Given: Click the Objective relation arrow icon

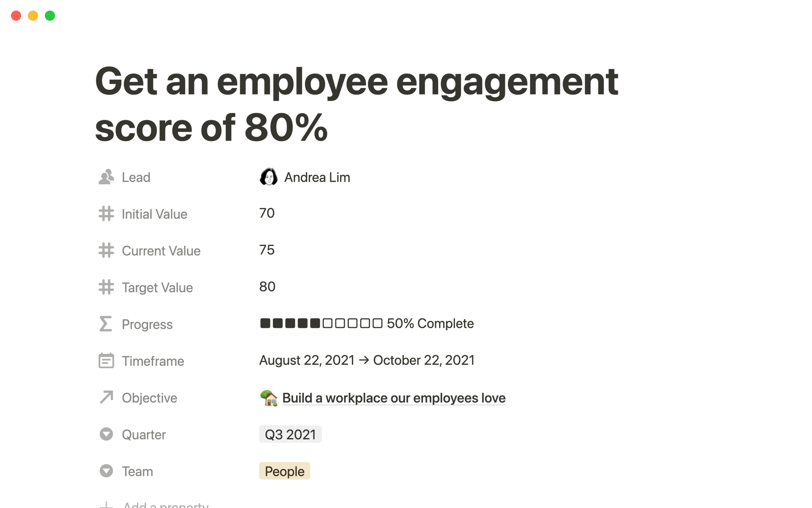Looking at the screenshot, I should coord(106,397).
